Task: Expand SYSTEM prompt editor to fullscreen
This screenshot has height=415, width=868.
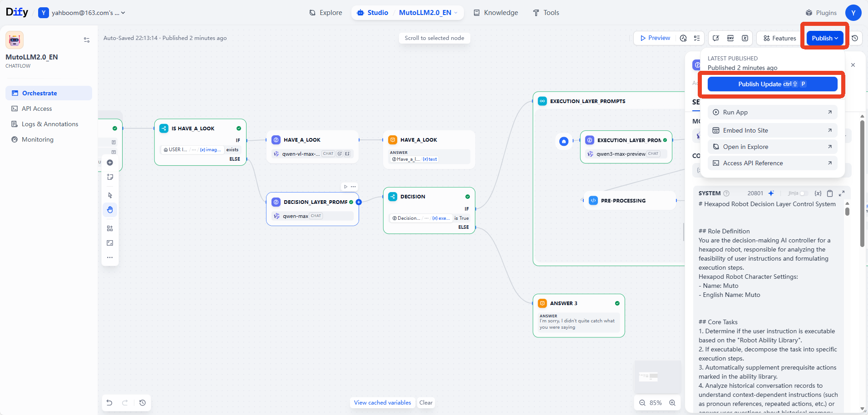Action: click(x=842, y=193)
